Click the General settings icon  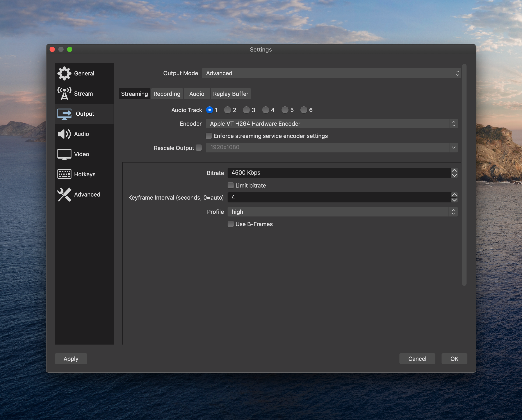pyautogui.click(x=64, y=73)
